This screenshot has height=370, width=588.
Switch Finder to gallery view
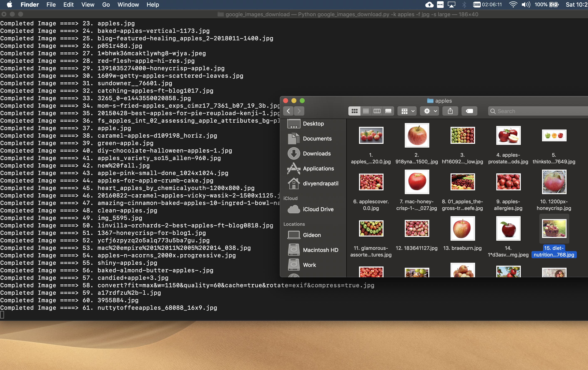pos(388,111)
